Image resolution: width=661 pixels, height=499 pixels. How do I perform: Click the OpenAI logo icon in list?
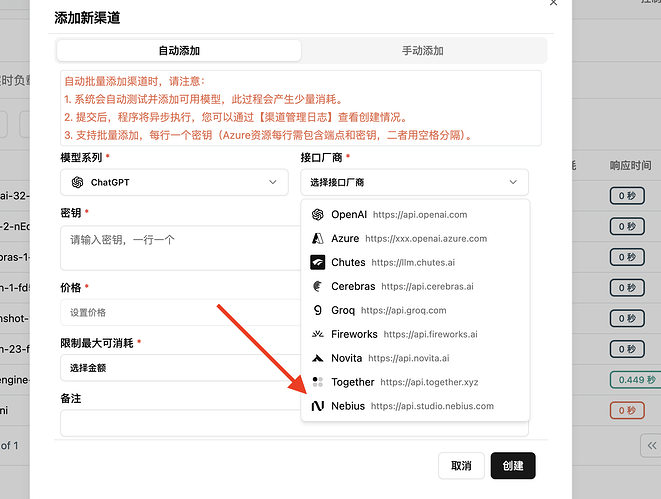point(317,214)
